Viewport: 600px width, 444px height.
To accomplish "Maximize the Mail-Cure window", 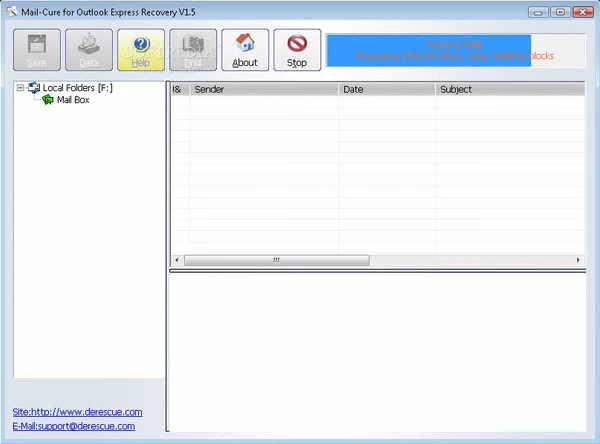I will [560, 12].
